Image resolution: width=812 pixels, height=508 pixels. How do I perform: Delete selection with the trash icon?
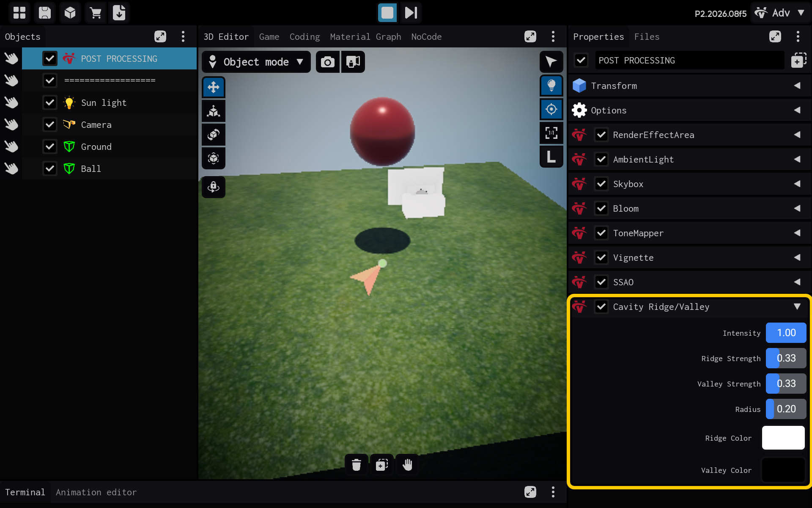[x=357, y=465]
